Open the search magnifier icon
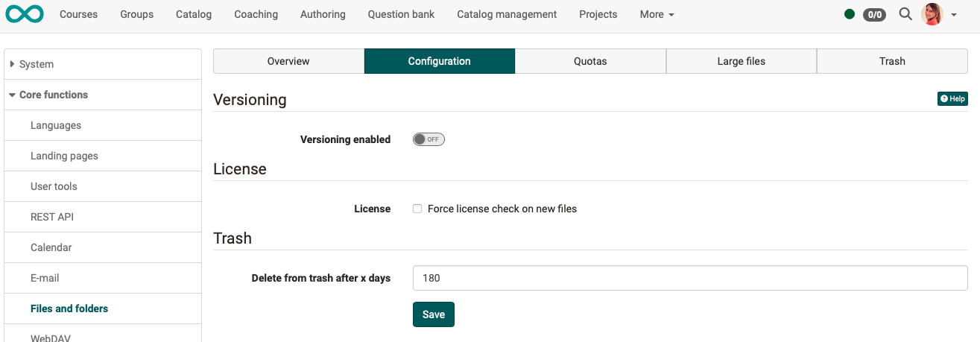 coord(905,14)
